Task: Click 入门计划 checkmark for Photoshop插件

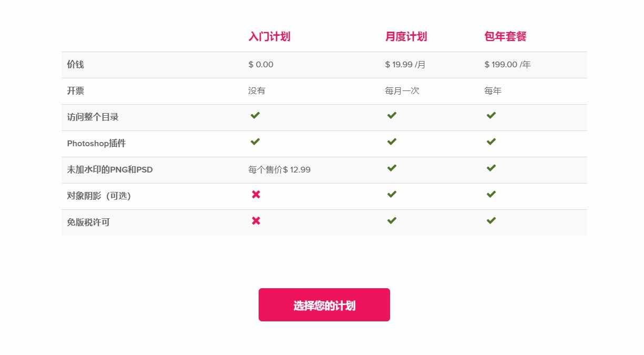Action: coord(255,142)
